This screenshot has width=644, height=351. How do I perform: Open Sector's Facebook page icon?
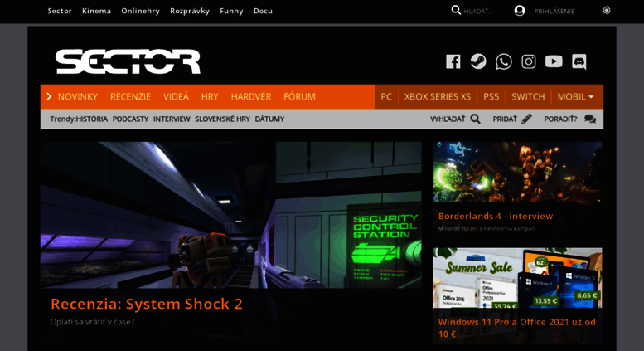click(x=453, y=61)
